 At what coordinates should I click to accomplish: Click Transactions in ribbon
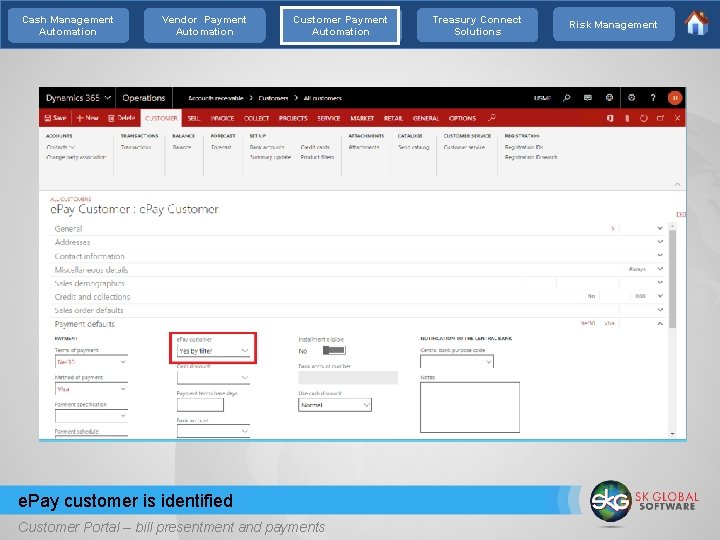click(135, 147)
